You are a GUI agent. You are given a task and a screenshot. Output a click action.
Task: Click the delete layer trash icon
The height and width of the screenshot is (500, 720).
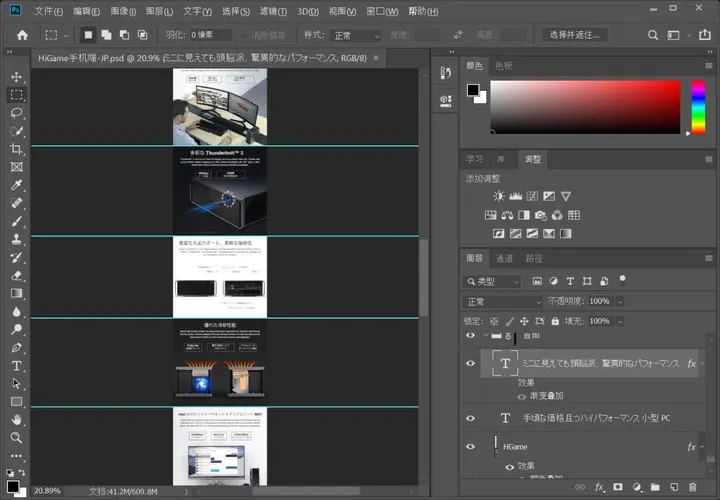(691, 487)
